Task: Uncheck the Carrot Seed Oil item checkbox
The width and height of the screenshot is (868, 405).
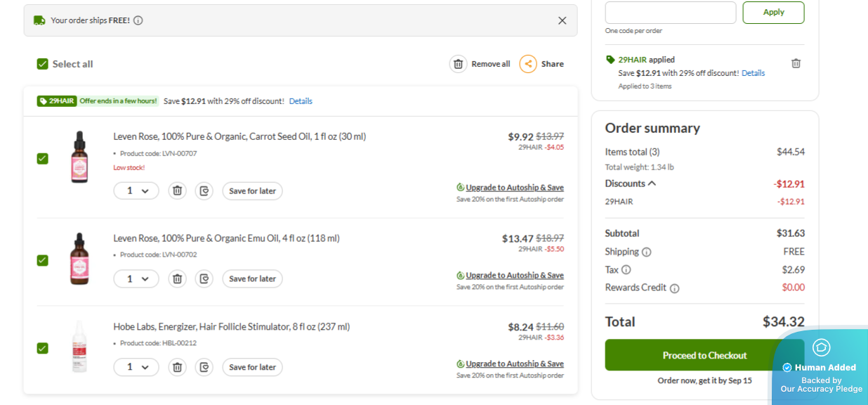Action: 43,158
